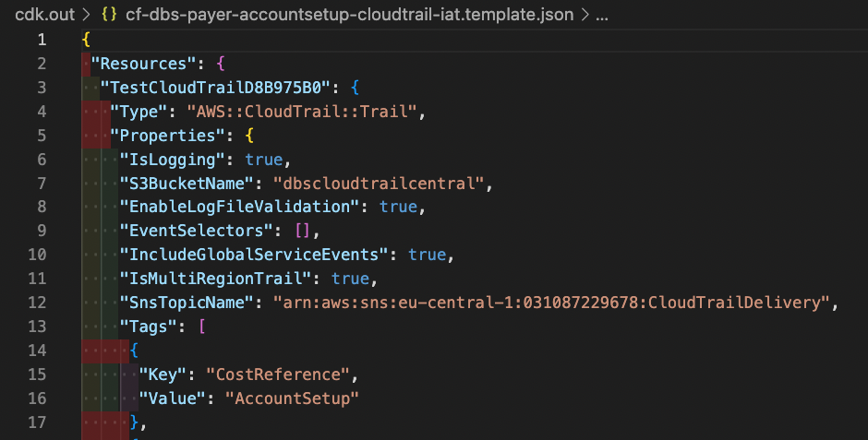The width and height of the screenshot is (868, 440).
Task: Click the empty brackets of EventSelectors
Action: [x=302, y=231]
